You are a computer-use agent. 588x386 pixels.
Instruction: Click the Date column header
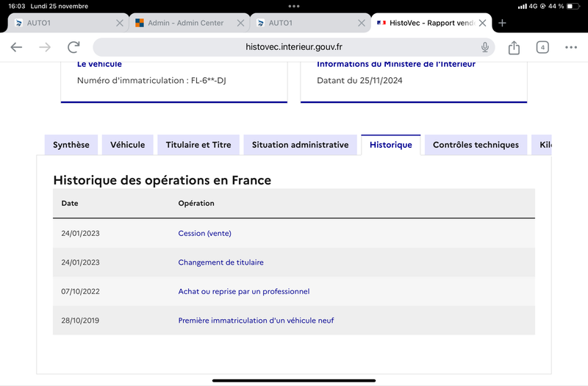(70, 204)
